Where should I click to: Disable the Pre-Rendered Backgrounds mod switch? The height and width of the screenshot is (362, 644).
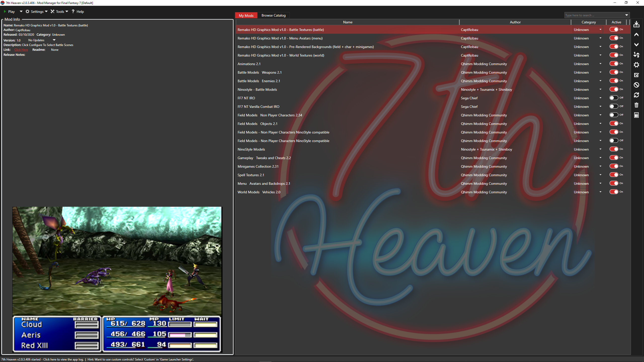[x=614, y=47]
